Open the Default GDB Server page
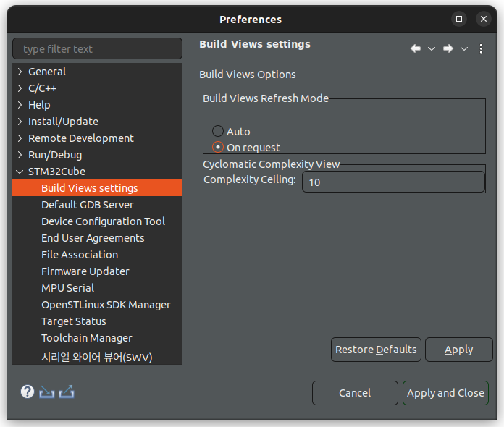 tap(88, 205)
